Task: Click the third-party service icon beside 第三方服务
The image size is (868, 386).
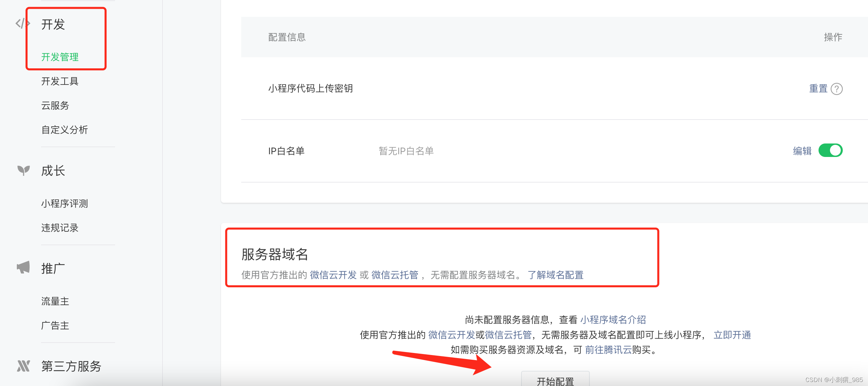Action: tap(23, 366)
